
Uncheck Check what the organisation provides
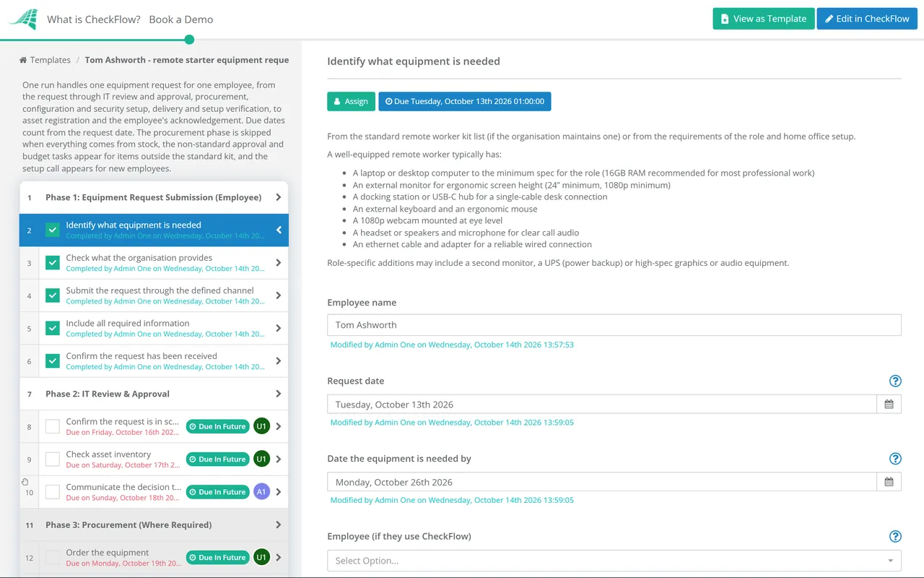[53, 263]
